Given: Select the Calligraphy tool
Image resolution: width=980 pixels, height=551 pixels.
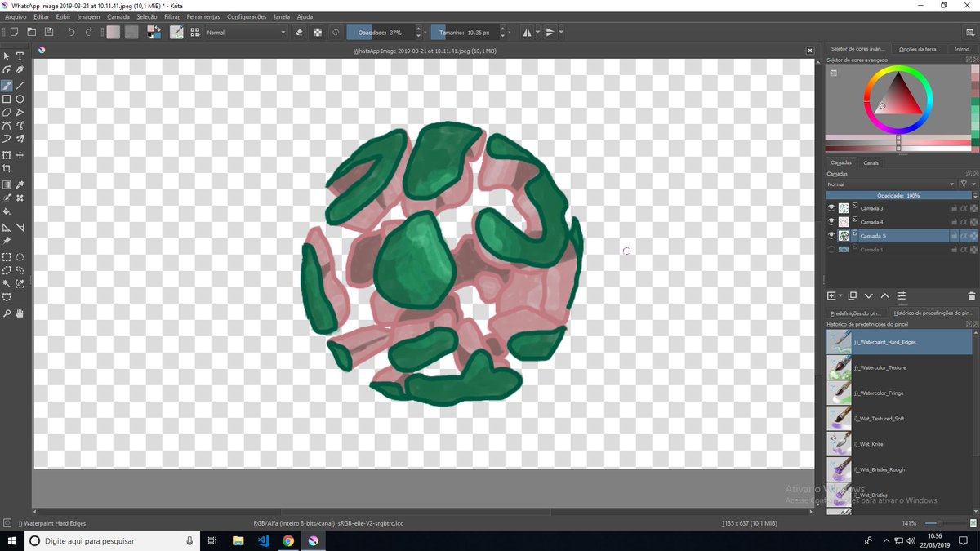Looking at the screenshot, I should (20, 70).
